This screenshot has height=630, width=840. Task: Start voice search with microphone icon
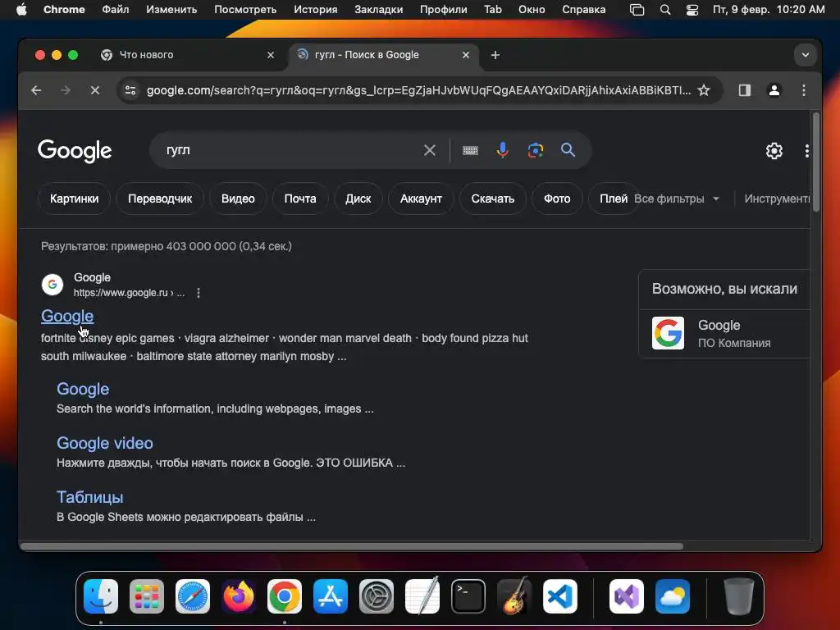pos(503,151)
